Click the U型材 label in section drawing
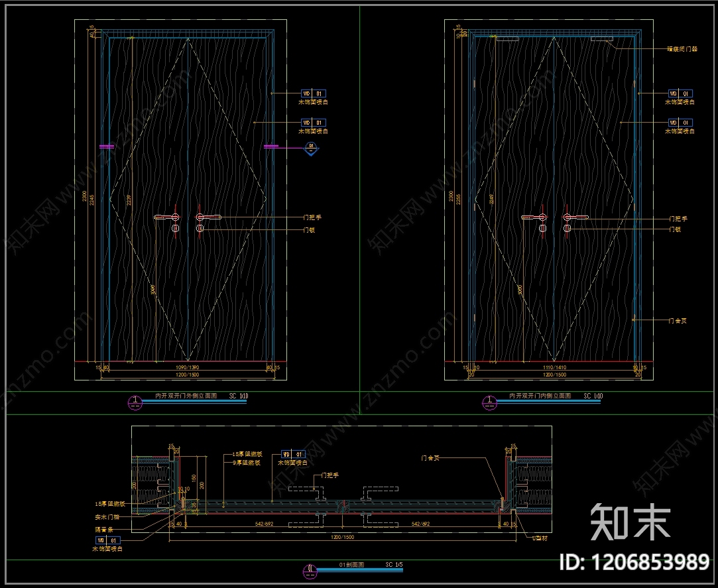Screen dimensions: 718x588 pyautogui.click(x=540, y=538)
